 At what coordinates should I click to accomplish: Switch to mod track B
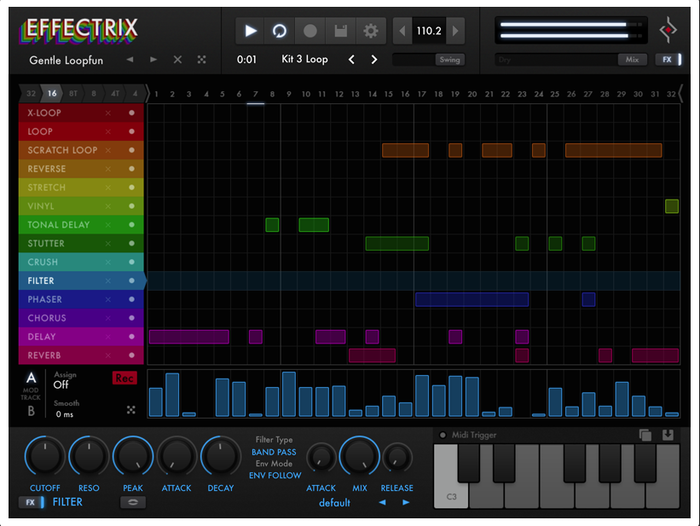31,411
